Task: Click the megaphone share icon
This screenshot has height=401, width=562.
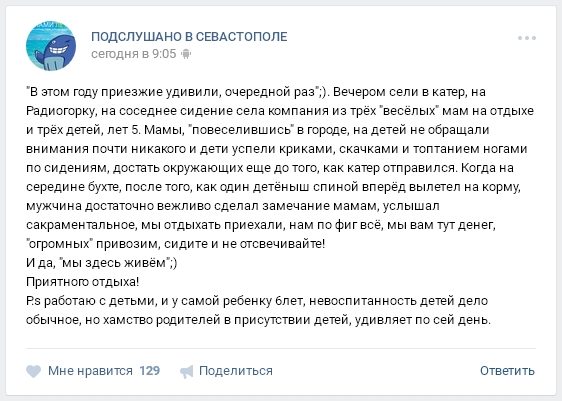Action: 187,371
